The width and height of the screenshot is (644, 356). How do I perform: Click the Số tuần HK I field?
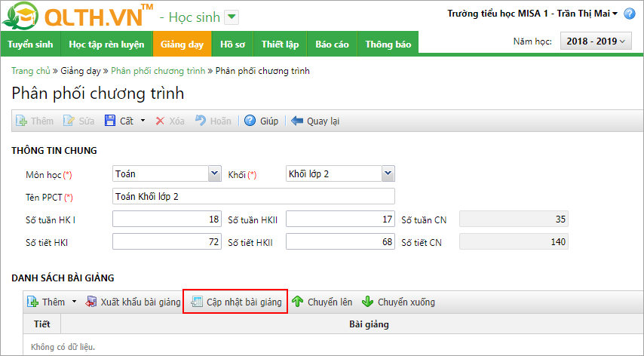point(167,219)
